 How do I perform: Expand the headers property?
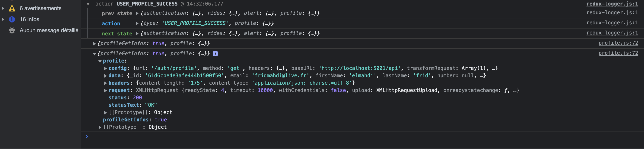pos(105,83)
